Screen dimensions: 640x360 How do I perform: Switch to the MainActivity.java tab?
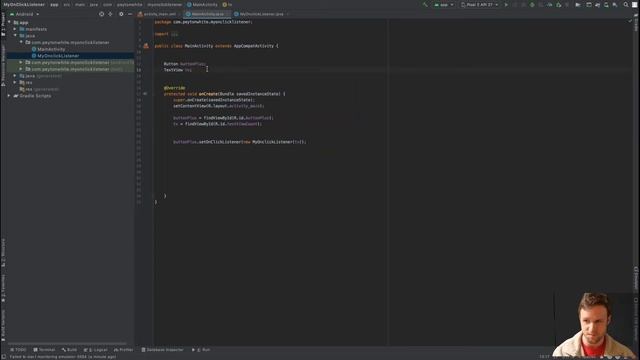[x=207, y=14]
